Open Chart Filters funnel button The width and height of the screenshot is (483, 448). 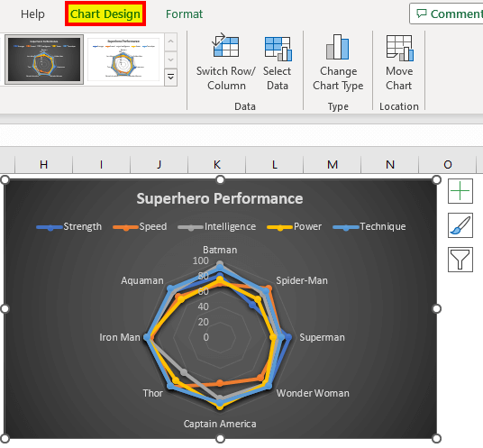click(x=460, y=260)
